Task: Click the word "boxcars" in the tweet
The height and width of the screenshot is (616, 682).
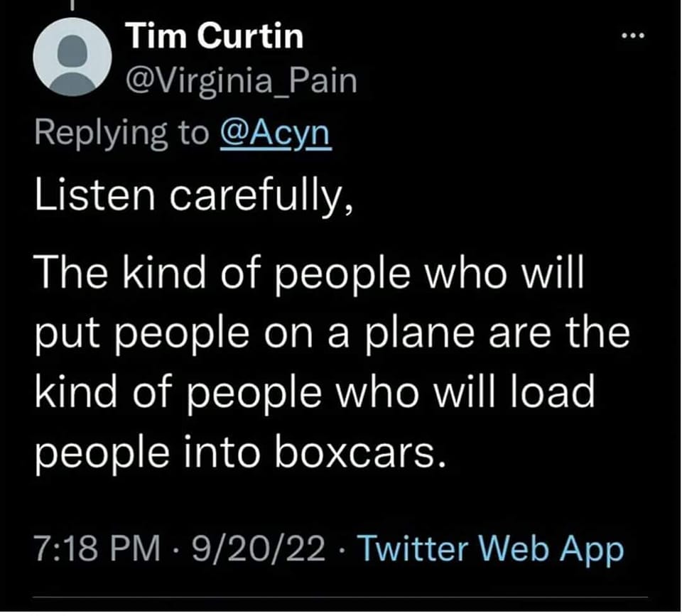Action: click(364, 452)
